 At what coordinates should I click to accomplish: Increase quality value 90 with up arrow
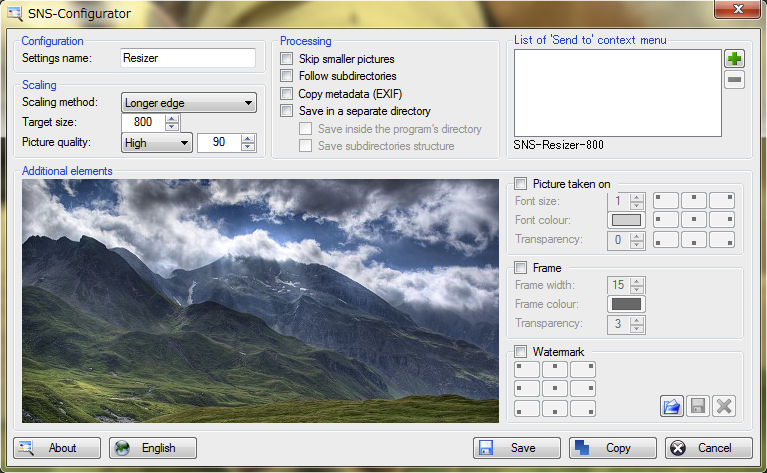tap(248, 138)
